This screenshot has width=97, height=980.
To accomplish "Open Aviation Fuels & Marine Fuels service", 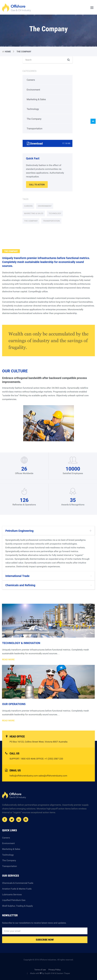I will pos(17,889).
